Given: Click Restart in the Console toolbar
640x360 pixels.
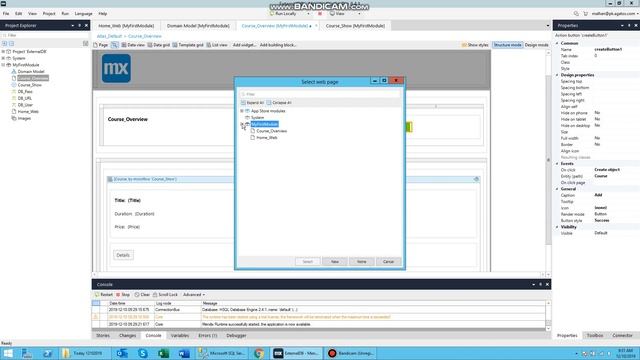Looking at the screenshot, I should (x=104, y=295).
